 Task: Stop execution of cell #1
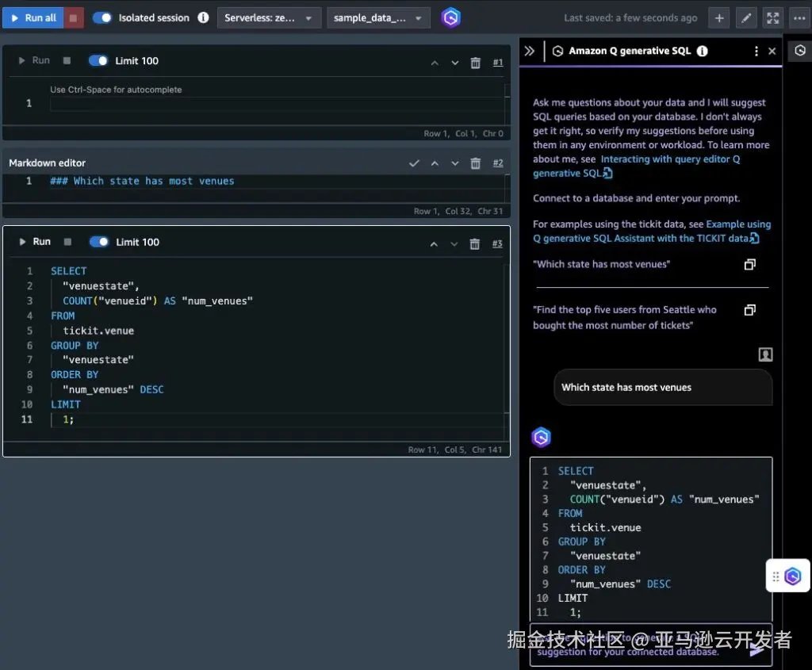pos(67,60)
